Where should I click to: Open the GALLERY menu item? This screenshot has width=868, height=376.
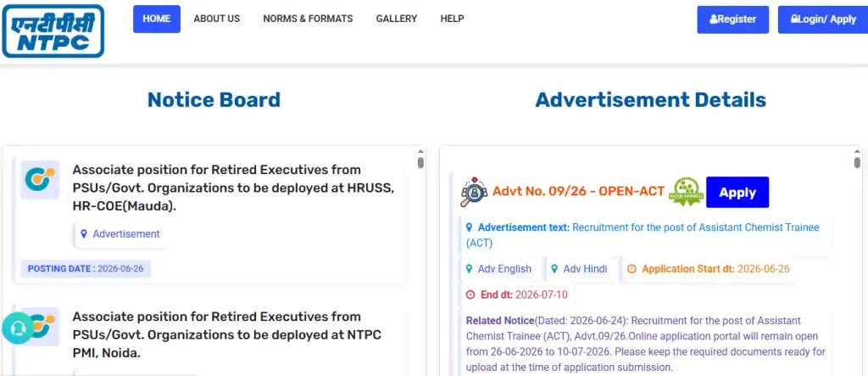(x=397, y=19)
